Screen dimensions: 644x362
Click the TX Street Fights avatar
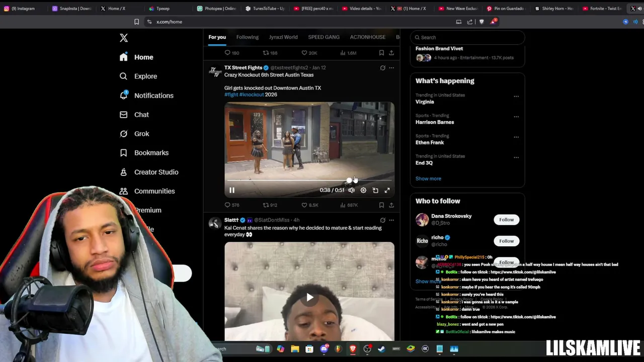215,71
